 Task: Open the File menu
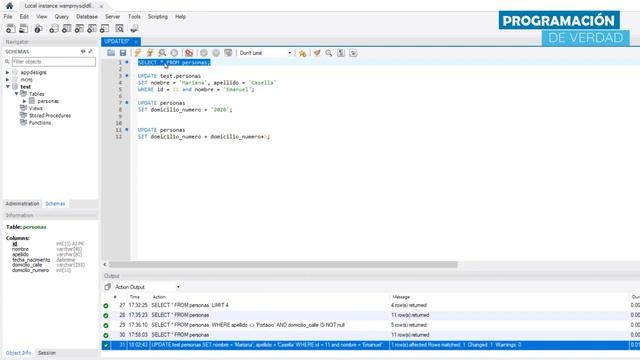point(8,17)
